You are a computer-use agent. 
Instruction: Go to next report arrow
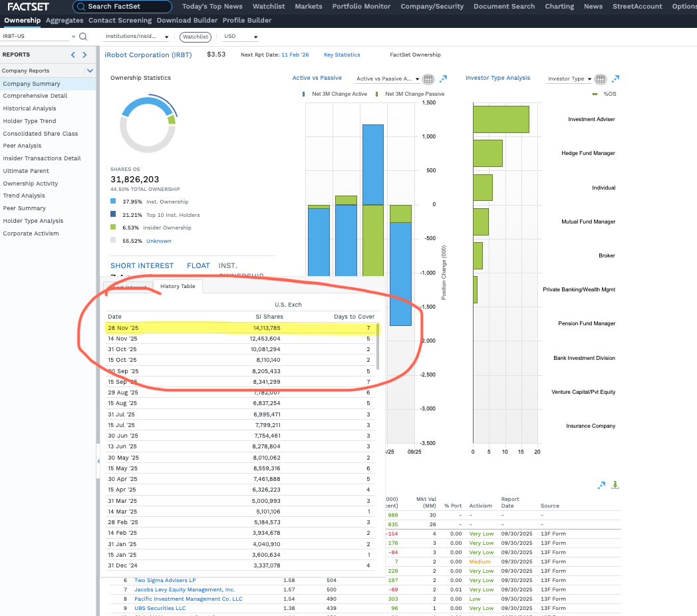pyautogui.click(x=84, y=55)
